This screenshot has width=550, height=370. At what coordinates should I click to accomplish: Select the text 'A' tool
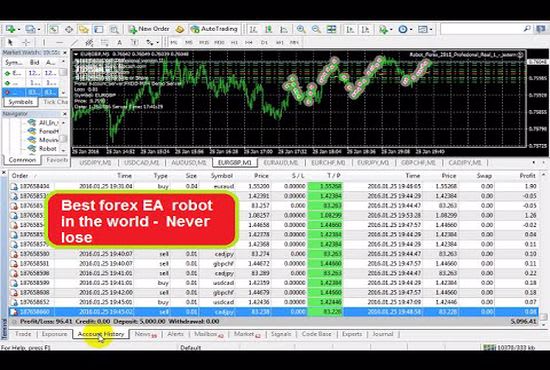click(120, 42)
